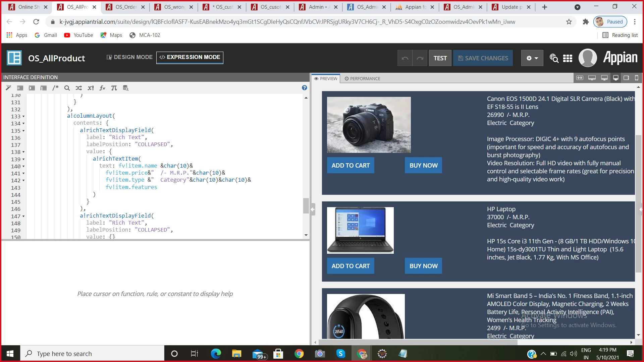Viewport: 644px width, 362px height.
Task: Click the preview pane vertical scrollbar
Action: tap(638, 204)
